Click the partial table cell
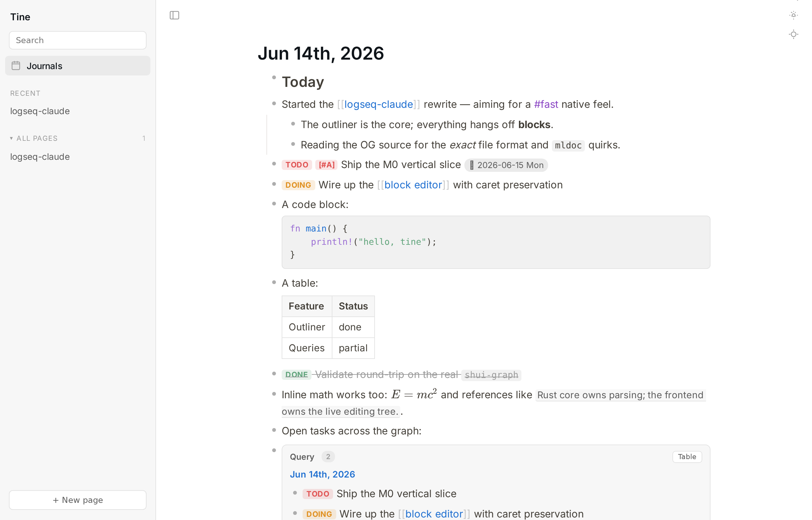 [x=353, y=348]
